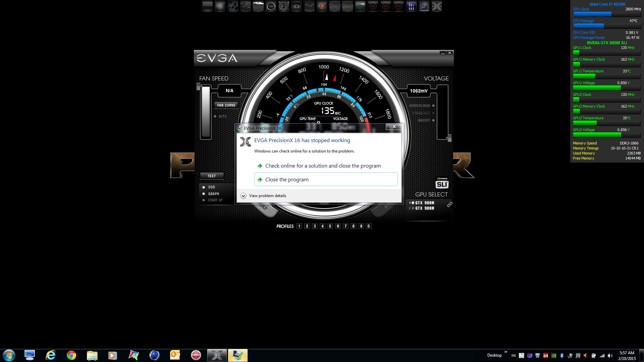Toggle OVERVOLTAGE indicator
The height and width of the screenshot is (362, 644).
tap(422, 106)
